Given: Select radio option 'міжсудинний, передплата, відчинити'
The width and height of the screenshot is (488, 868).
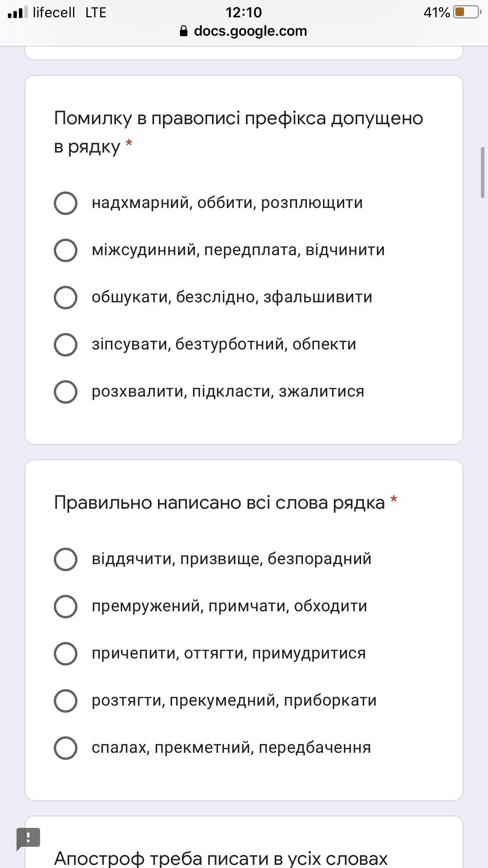Looking at the screenshot, I should (66, 250).
